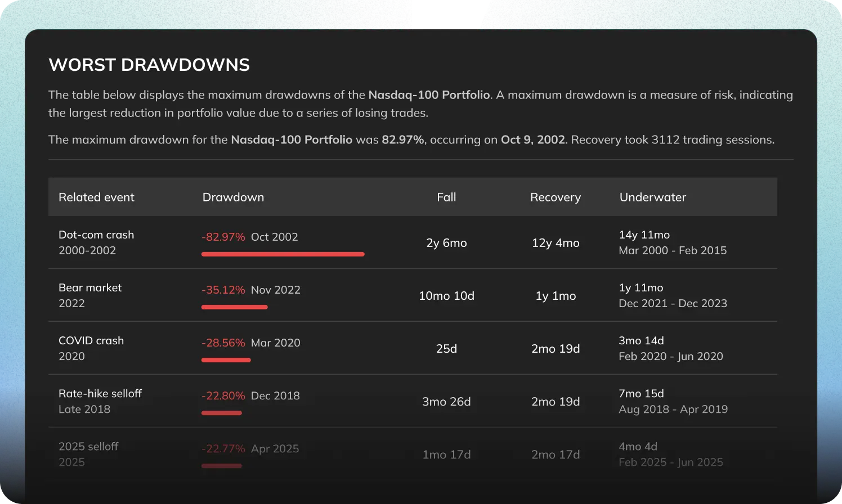Click the Feb 2020 - Jun 2020 period
Image resolution: width=842 pixels, height=504 pixels.
click(x=671, y=356)
